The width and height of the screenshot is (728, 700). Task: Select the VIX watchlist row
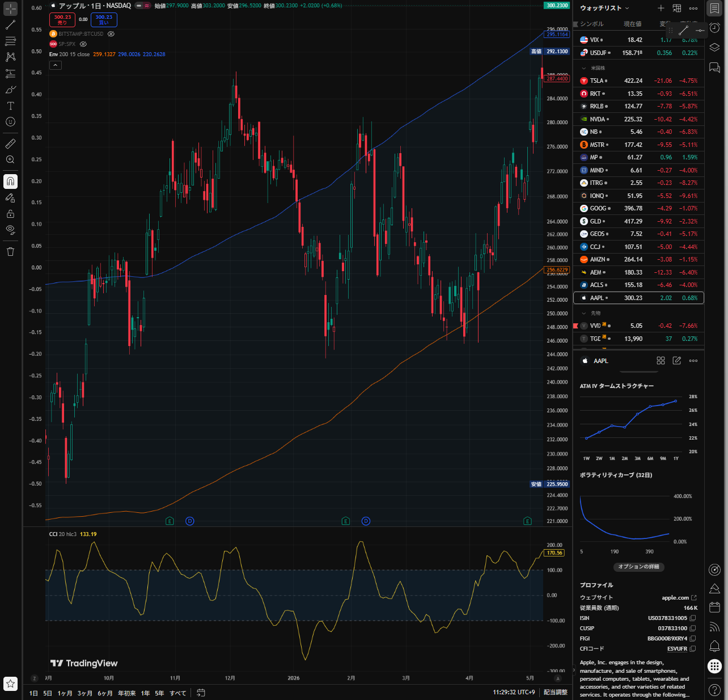(x=639, y=40)
